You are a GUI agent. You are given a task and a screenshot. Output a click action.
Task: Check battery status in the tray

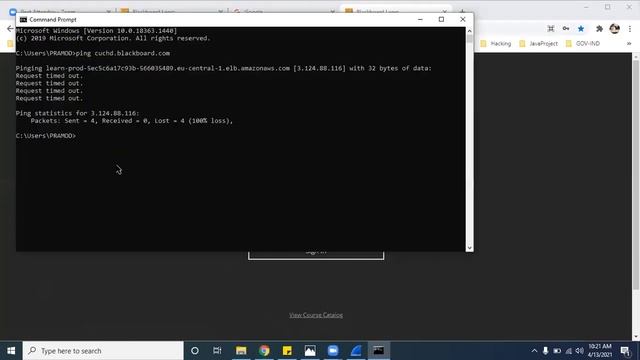pos(557,351)
